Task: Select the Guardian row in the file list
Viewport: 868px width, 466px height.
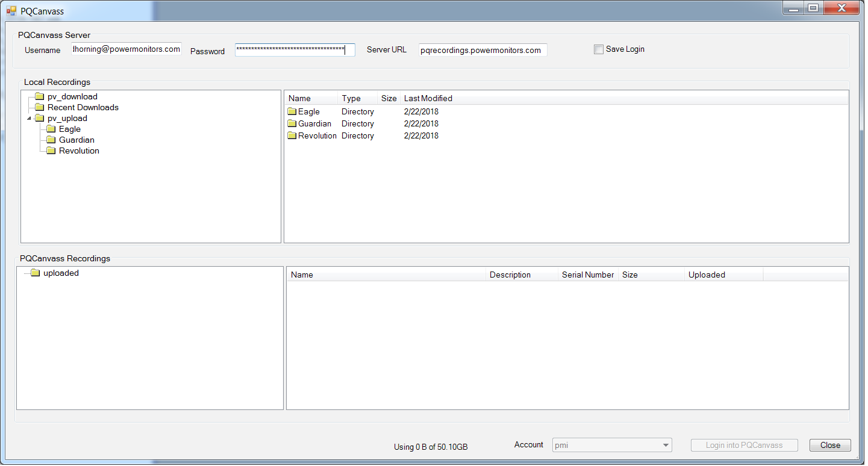Action: point(314,123)
